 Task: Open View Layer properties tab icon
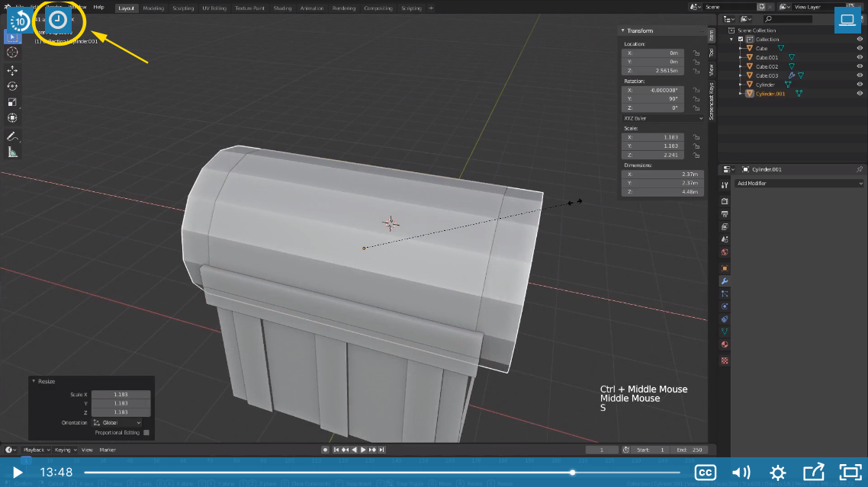point(725,227)
